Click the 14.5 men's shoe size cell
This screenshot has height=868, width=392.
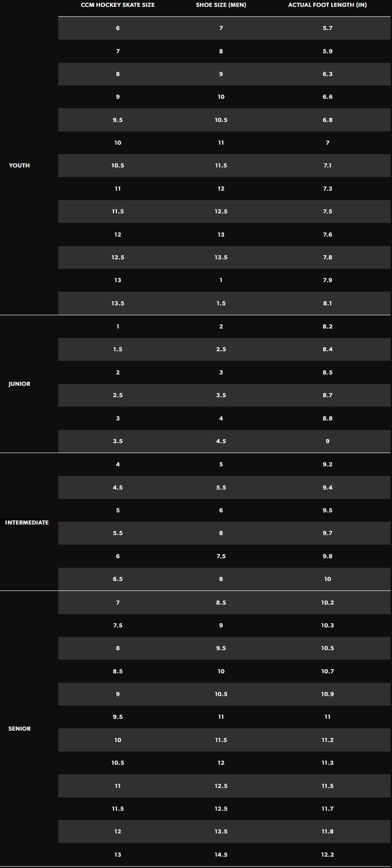[x=221, y=855]
